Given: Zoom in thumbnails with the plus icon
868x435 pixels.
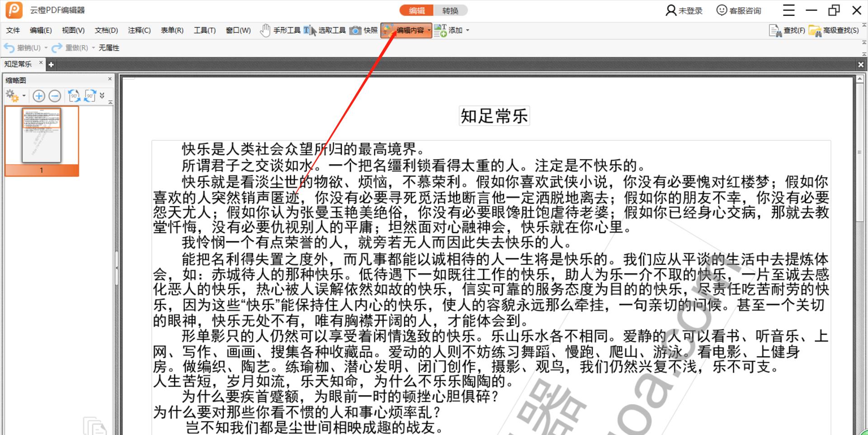Looking at the screenshot, I should click(39, 96).
